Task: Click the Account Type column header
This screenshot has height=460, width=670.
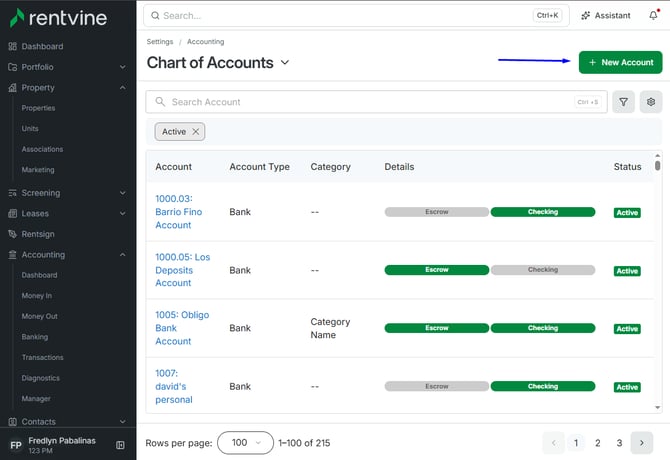Action: pos(259,167)
